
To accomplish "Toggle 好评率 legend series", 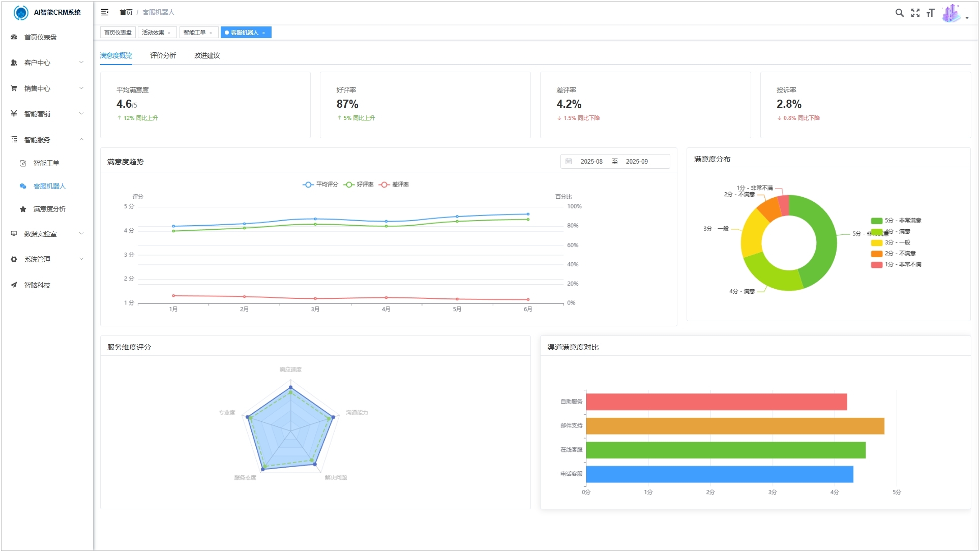I will pos(359,185).
